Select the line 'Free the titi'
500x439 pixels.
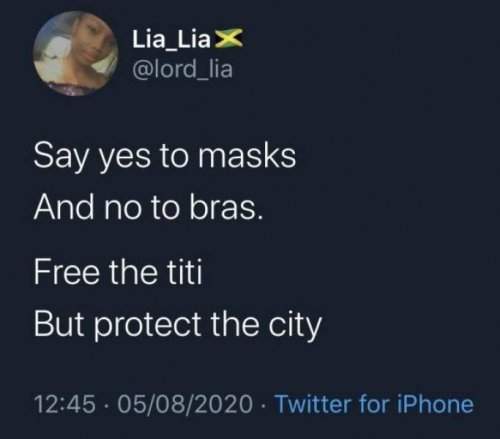(118, 273)
